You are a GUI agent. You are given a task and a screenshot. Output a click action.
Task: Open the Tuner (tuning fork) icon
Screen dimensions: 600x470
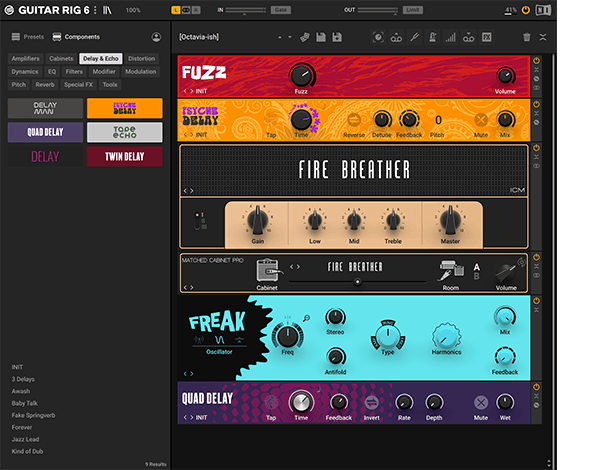click(x=414, y=37)
